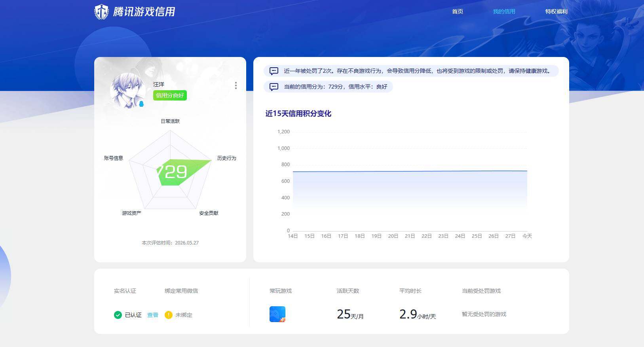Click the 活跃天数 heading
The width and height of the screenshot is (644, 347).
click(x=348, y=291)
